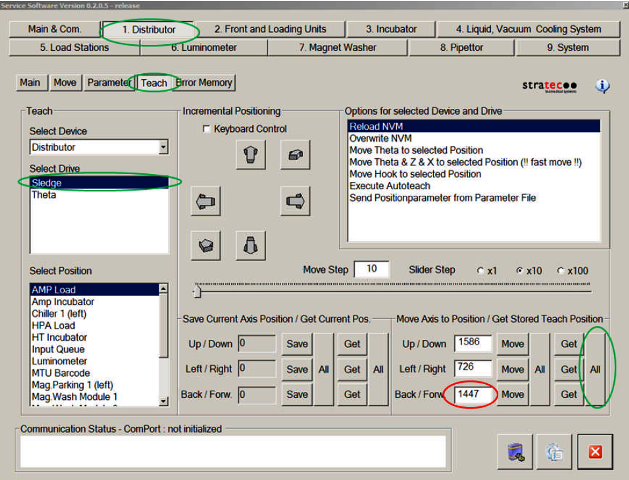Choose Theta in the Select Drive list
Viewport: 629px width, 480px height.
tap(44, 195)
